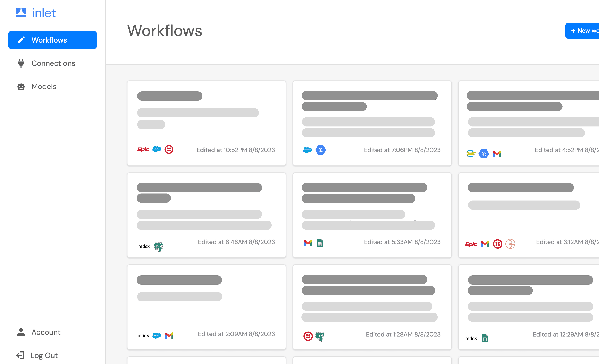Click Twilio icon in 10:52PM workflow card
Image resolution: width=599 pixels, height=364 pixels.
pyautogui.click(x=169, y=149)
